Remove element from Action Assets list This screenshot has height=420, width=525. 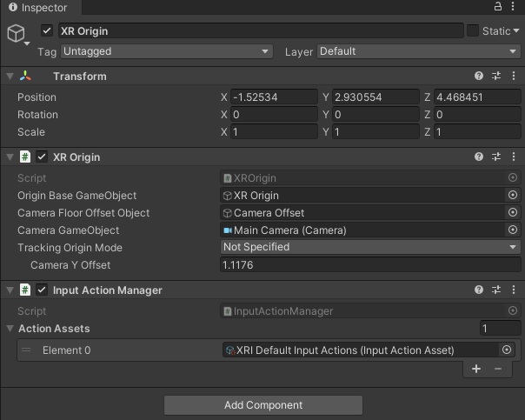click(x=498, y=369)
